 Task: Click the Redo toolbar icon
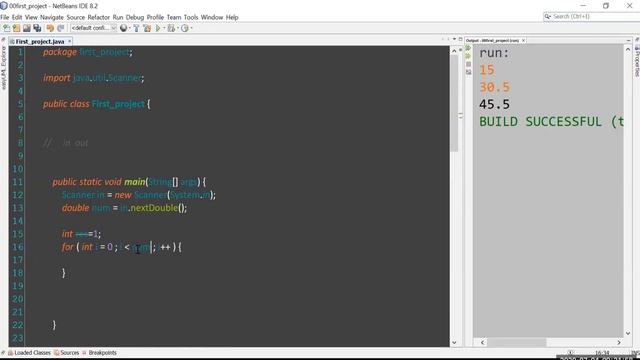[x=61, y=28]
